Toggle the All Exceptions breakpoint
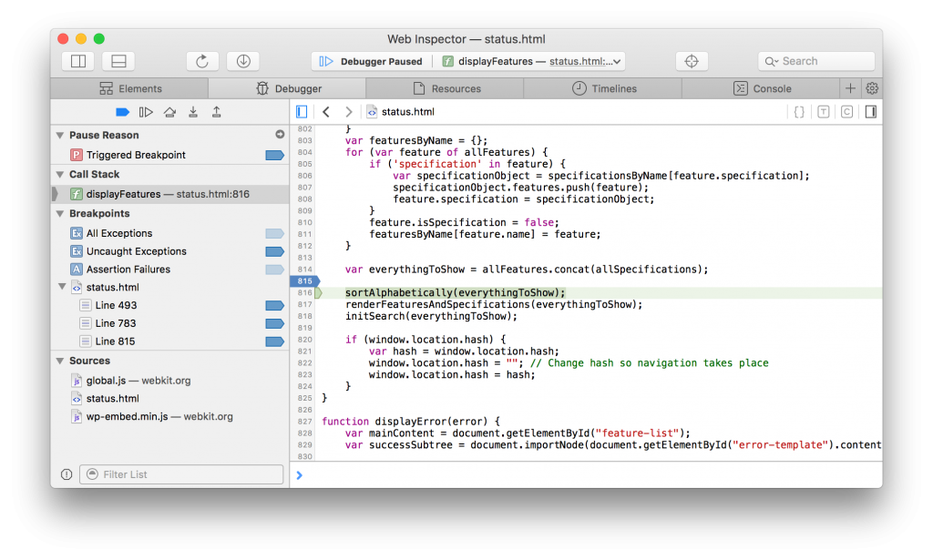The height and width of the screenshot is (560, 933). tap(274, 233)
